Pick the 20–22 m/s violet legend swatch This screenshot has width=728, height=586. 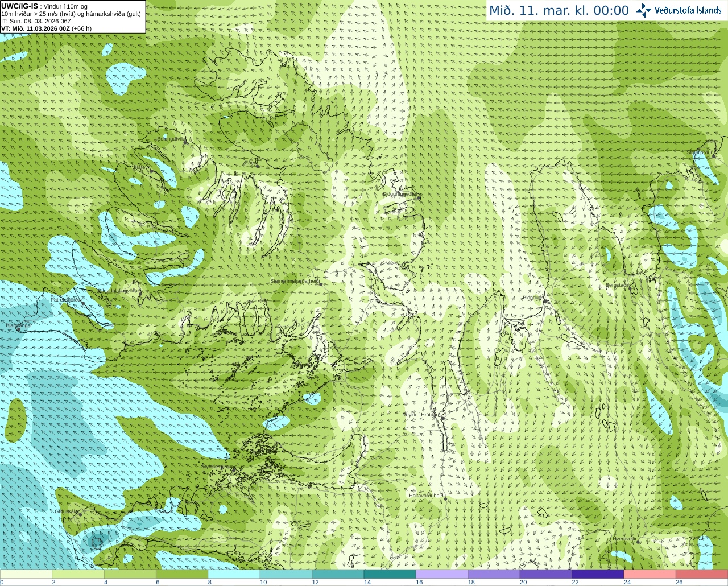tap(546, 574)
